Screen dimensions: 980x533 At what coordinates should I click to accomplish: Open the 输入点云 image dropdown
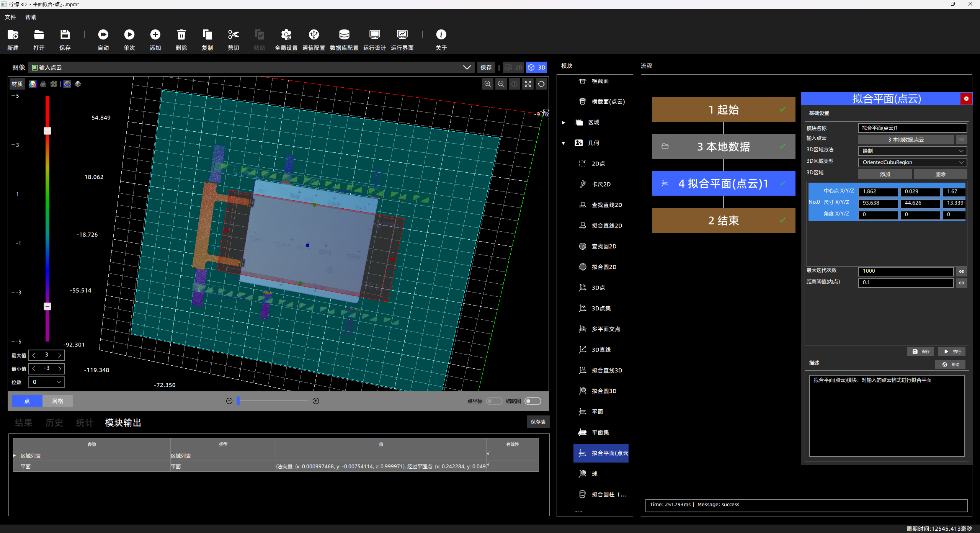467,67
